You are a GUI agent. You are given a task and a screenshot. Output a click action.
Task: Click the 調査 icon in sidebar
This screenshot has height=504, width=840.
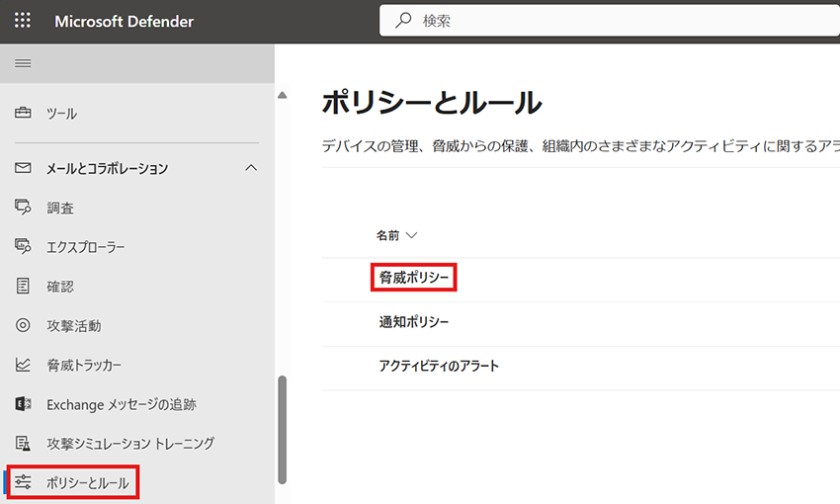[x=23, y=207]
